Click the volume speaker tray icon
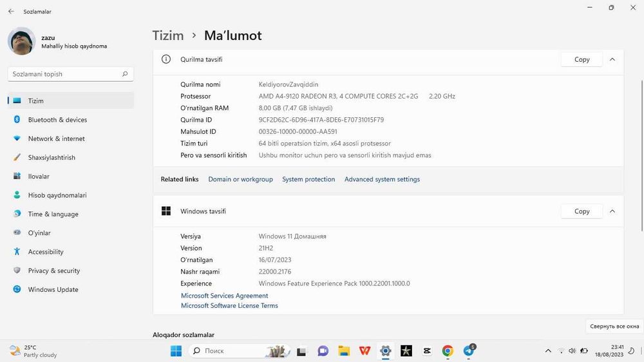Screen dimensions: 644x362 (x=572, y=351)
